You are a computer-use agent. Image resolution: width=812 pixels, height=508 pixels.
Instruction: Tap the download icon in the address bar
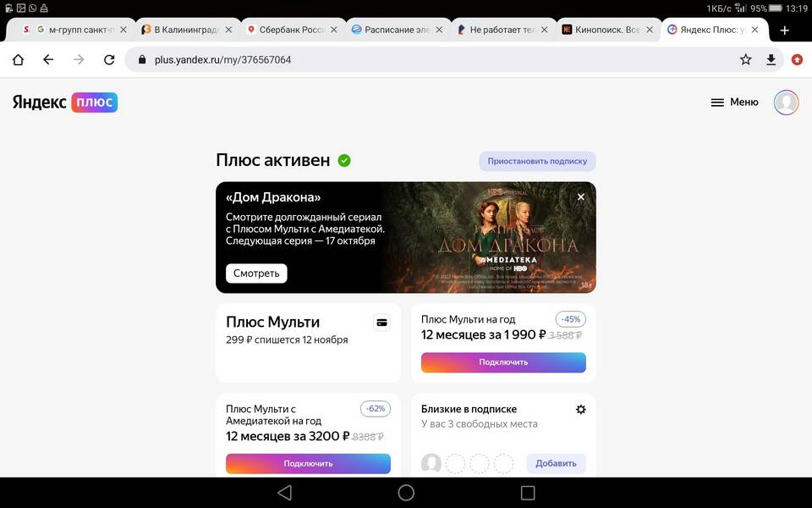[771, 59]
